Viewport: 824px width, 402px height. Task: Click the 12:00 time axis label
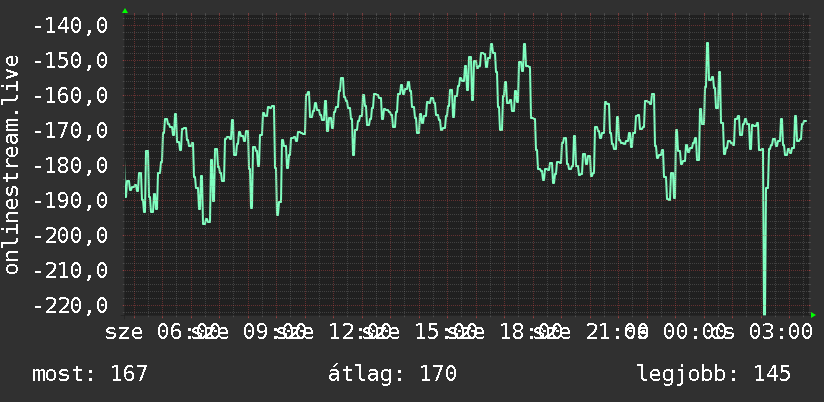tap(360, 332)
